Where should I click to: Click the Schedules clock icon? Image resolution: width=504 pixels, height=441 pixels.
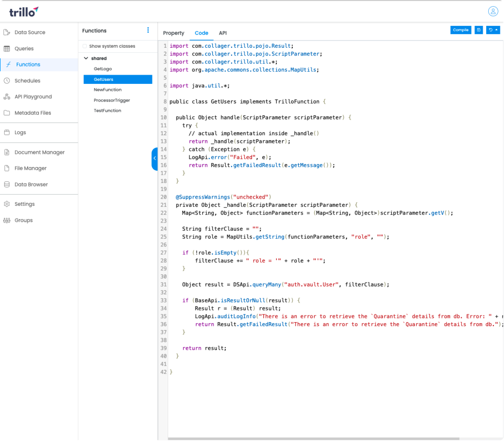(x=7, y=81)
